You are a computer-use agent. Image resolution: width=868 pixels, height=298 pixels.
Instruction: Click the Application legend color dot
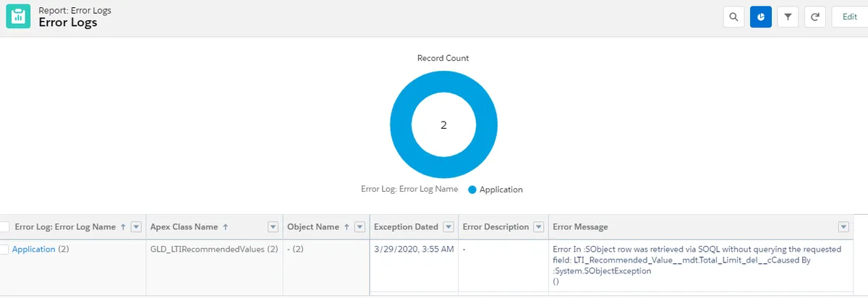(472, 190)
